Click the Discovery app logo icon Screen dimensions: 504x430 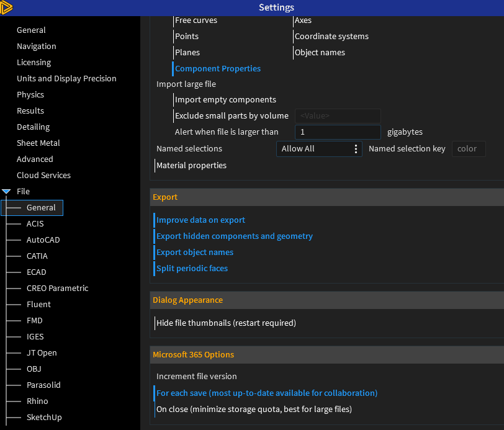click(7, 7)
